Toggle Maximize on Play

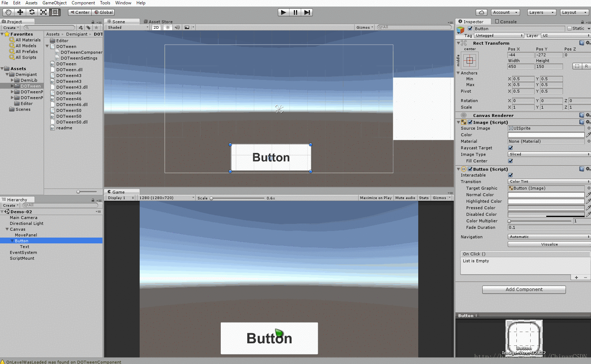click(376, 198)
